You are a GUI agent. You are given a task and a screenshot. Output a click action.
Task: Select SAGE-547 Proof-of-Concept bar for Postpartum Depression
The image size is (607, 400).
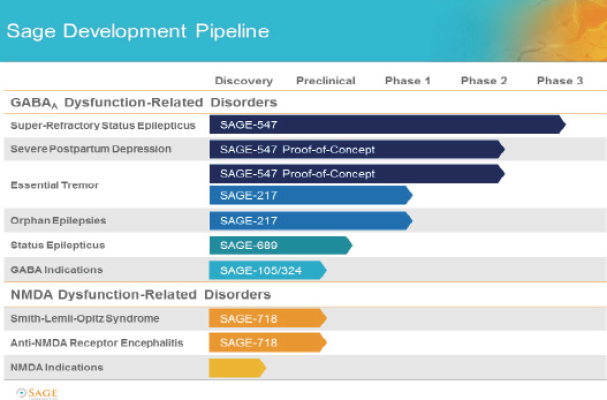click(x=357, y=149)
